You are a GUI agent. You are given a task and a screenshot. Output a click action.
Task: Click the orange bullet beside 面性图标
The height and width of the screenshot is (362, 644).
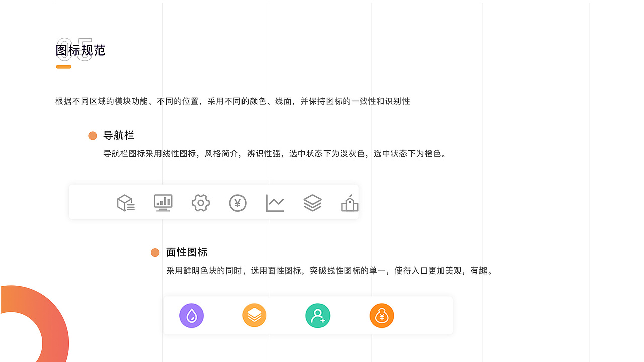(155, 253)
